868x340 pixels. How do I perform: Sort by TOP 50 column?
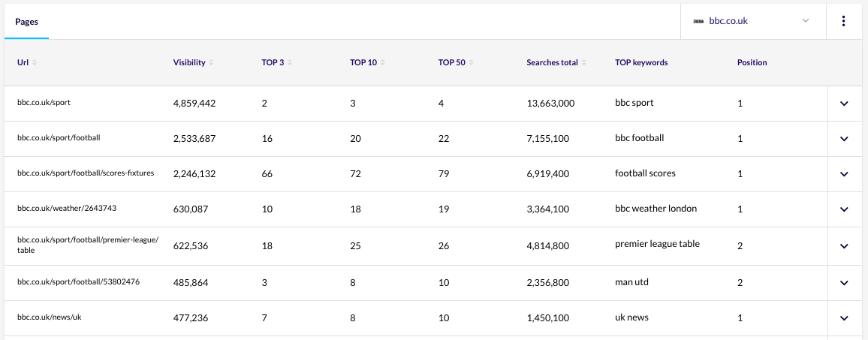coord(456,62)
